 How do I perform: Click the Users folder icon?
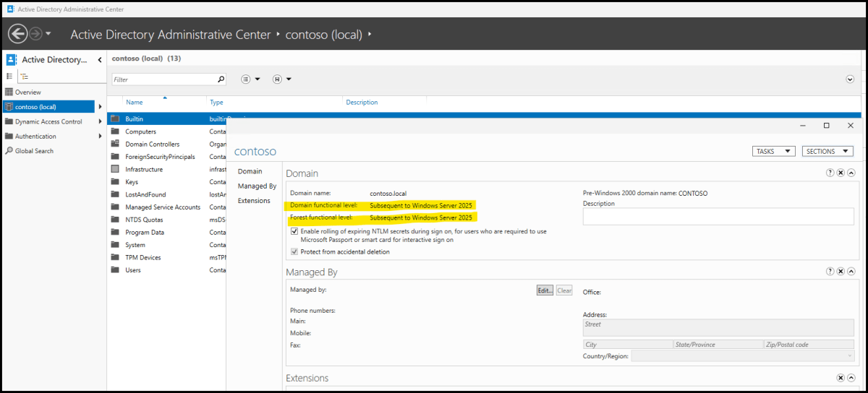(114, 270)
